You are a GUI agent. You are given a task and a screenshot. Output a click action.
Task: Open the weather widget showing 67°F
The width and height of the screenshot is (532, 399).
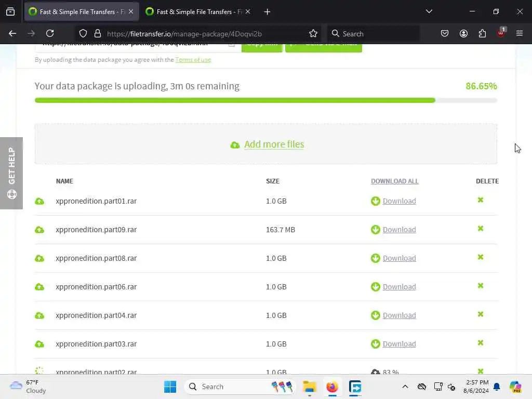[28, 387]
